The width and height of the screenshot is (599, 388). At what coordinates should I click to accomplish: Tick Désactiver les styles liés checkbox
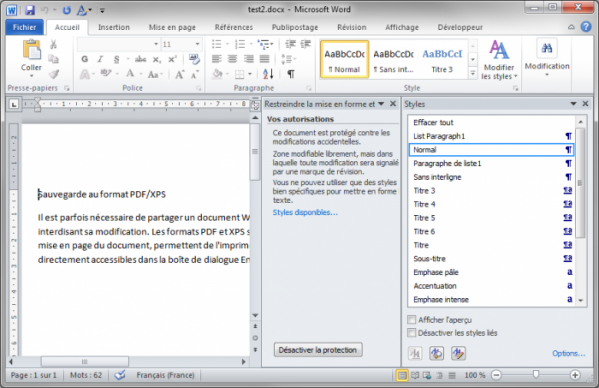411,333
